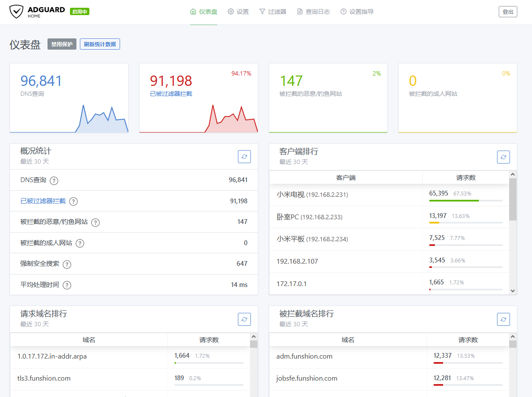This screenshot has width=532, height=397.
Task: Click the AdGuard Home shield logo
Action: pyautogui.click(x=16, y=12)
